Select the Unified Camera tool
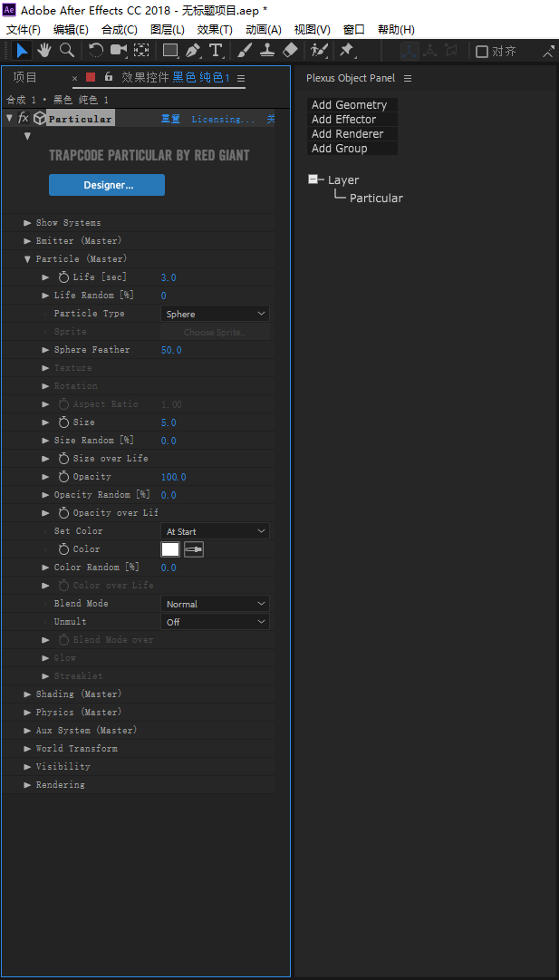The image size is (559, 980). coord(118,51)
